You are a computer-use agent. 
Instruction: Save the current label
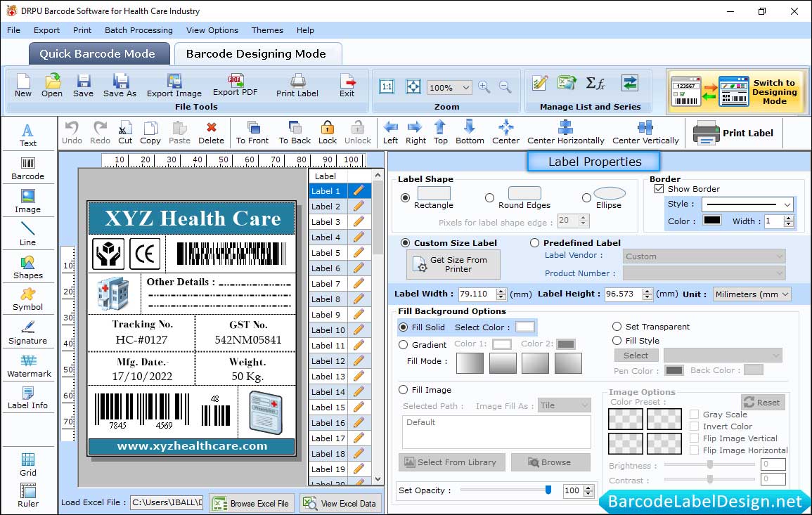coord(84,86)
